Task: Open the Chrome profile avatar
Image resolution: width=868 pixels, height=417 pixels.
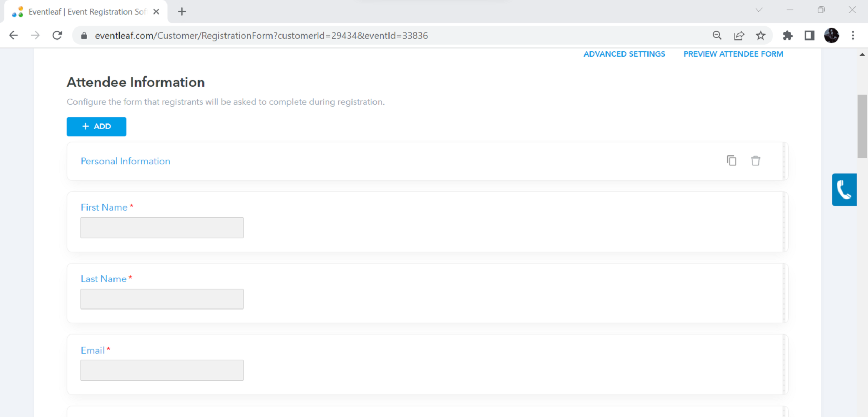Action: [x=831, y=35]
